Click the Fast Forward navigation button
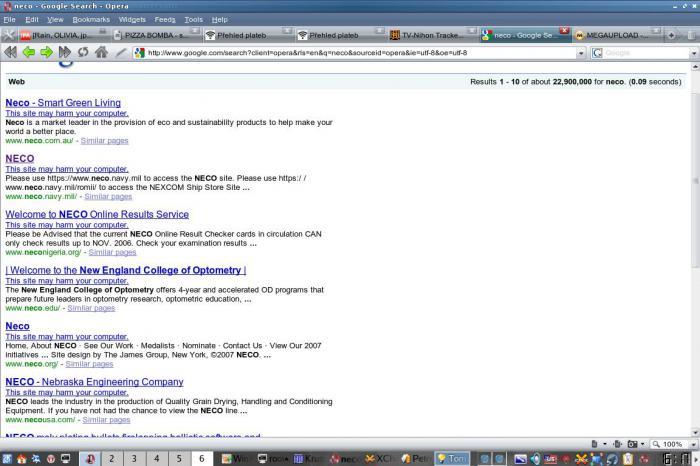 click(x=65, y=52)
